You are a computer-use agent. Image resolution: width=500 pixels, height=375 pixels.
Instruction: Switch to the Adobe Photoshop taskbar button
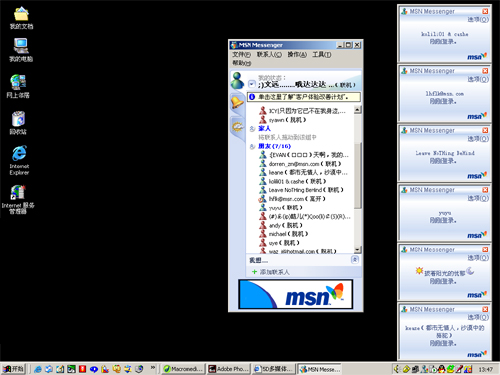pos(228,369)
